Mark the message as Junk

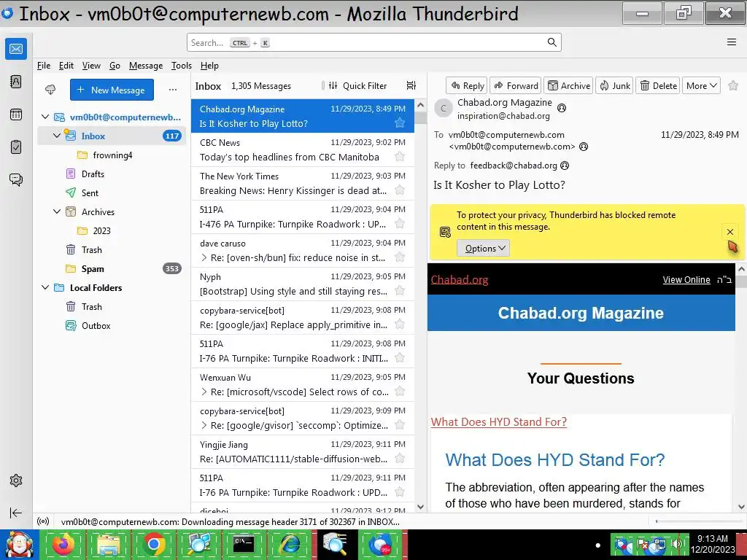click(614, 86)
